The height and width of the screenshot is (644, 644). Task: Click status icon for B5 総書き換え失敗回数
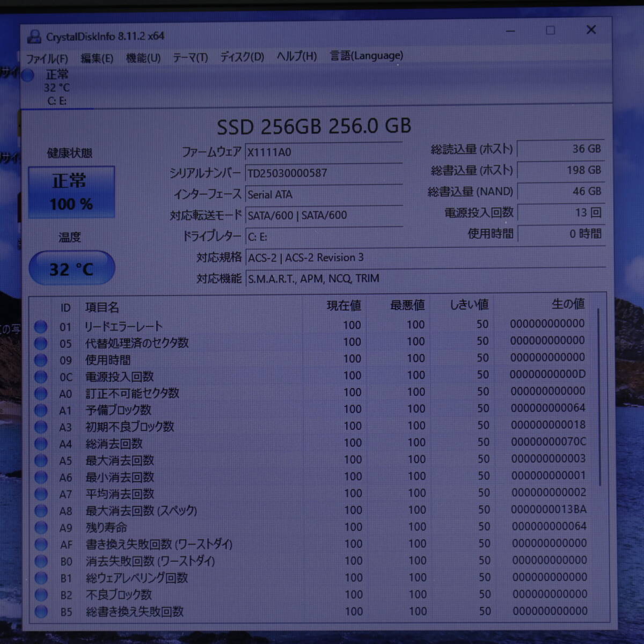pos(41,612)
